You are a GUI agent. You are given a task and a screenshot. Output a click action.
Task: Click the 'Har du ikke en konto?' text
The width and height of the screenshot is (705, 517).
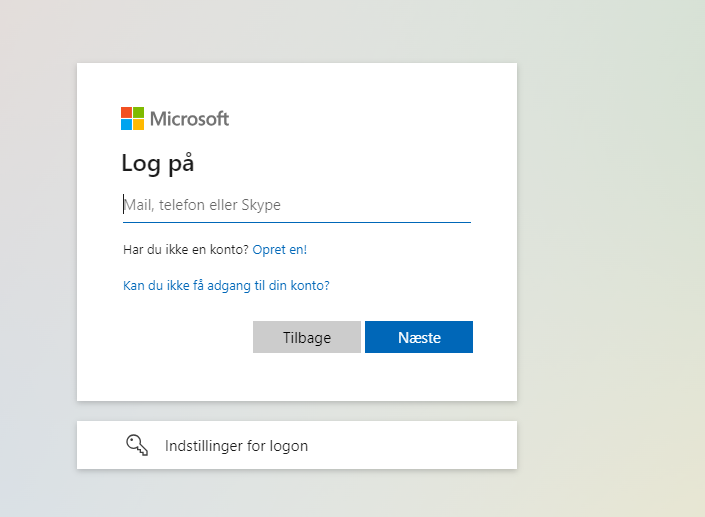[186, 250]
